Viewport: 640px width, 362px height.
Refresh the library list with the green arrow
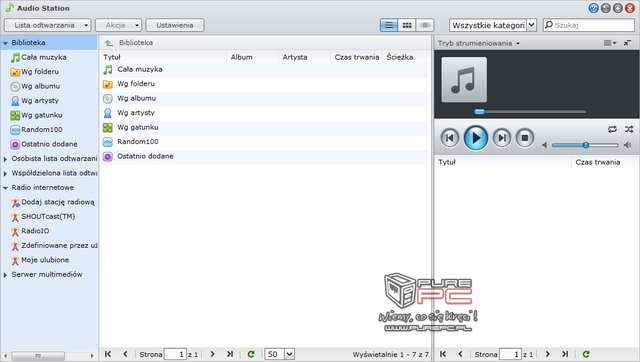[x=251, y=354]
